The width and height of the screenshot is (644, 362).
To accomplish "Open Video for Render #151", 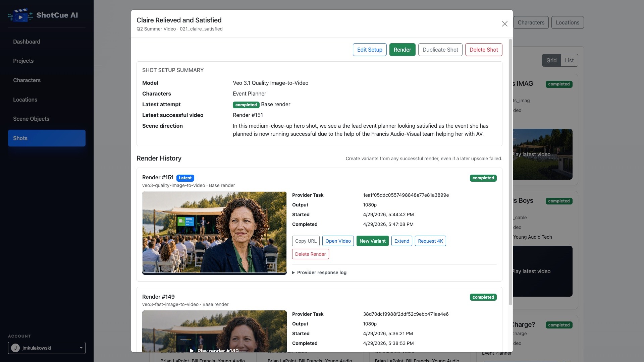I will coord(338,241).
